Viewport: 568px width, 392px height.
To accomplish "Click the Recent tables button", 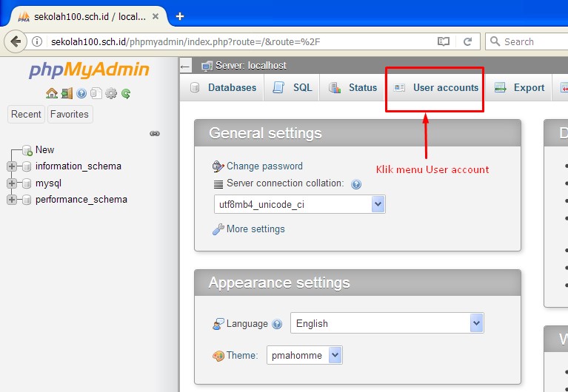I will [x=26, y=114].
